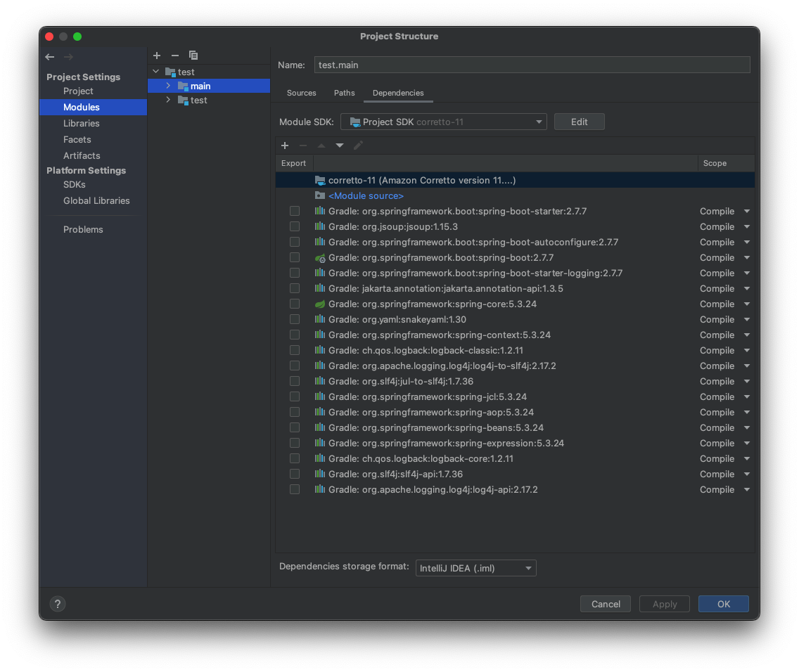Open Facets in Project Settings

pyautogui.click(x=77, y=139)
